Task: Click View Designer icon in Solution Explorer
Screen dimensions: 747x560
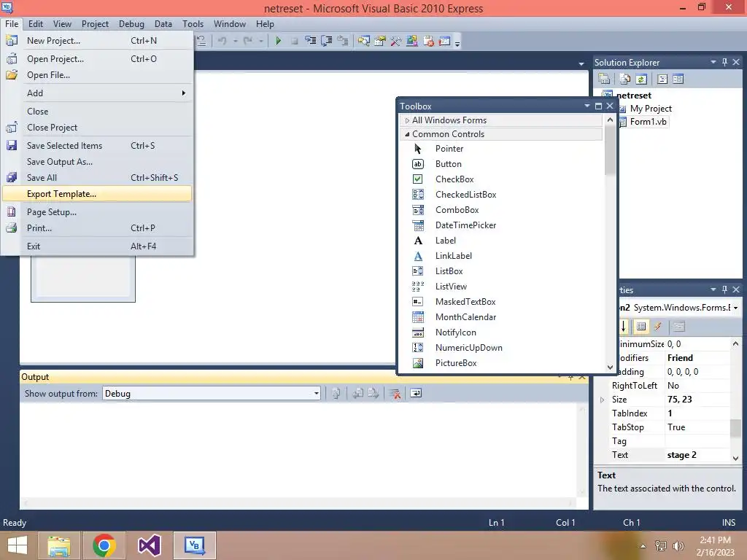Action: (678, 79)
